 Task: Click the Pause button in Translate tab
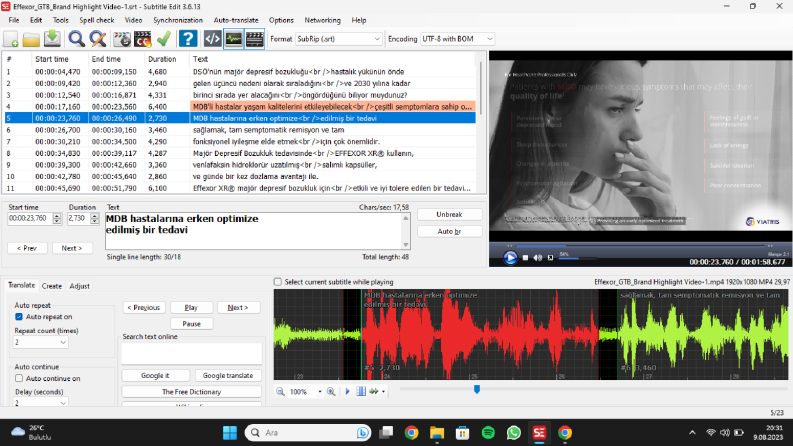pos(191,324)
